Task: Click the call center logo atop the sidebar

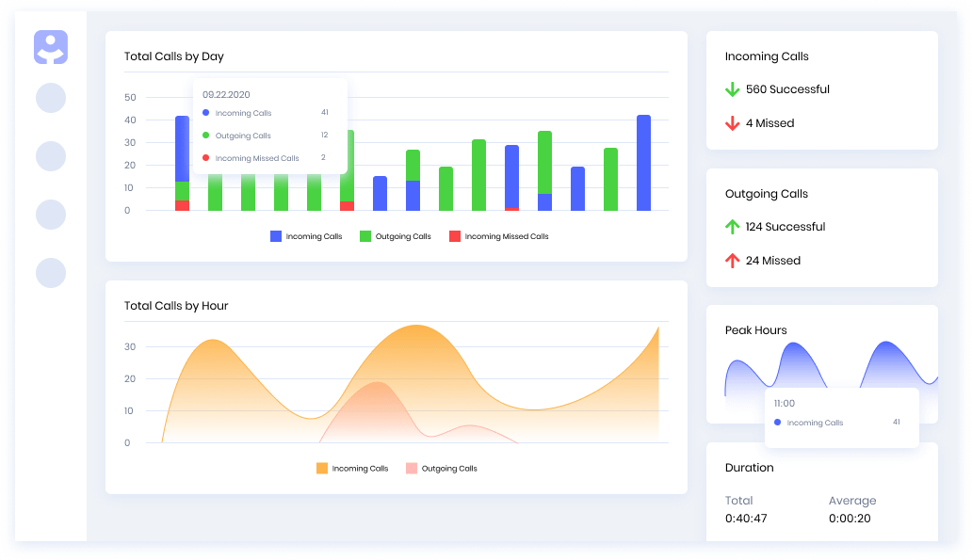Action: click(x=51, y=47)
